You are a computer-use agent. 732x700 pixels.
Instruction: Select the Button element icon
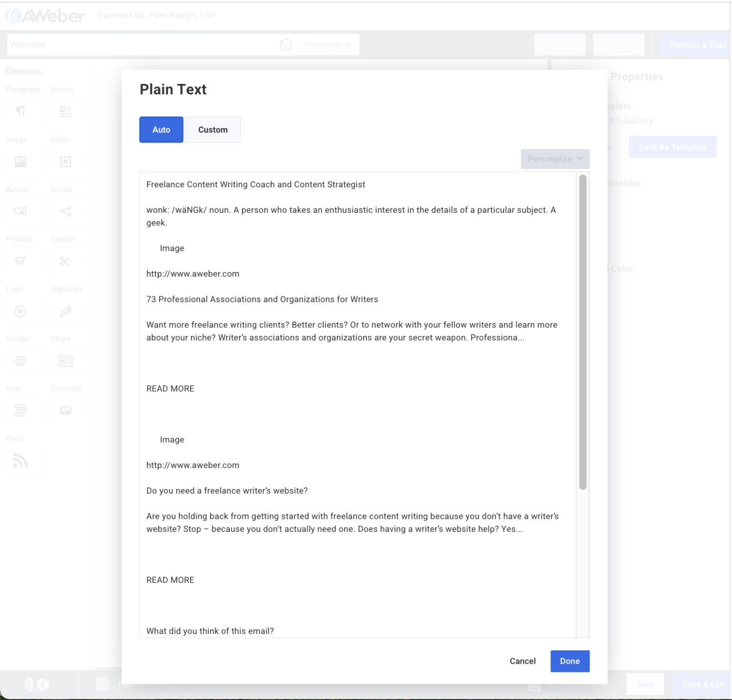[x=21, y=211]
